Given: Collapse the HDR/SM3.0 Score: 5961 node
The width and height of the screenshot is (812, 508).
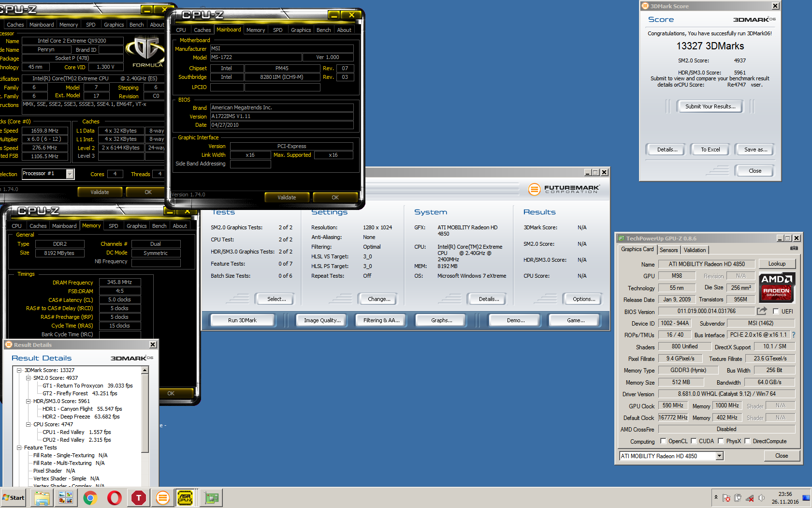Looking at the screenshot, I should click(x=28, y=401).
